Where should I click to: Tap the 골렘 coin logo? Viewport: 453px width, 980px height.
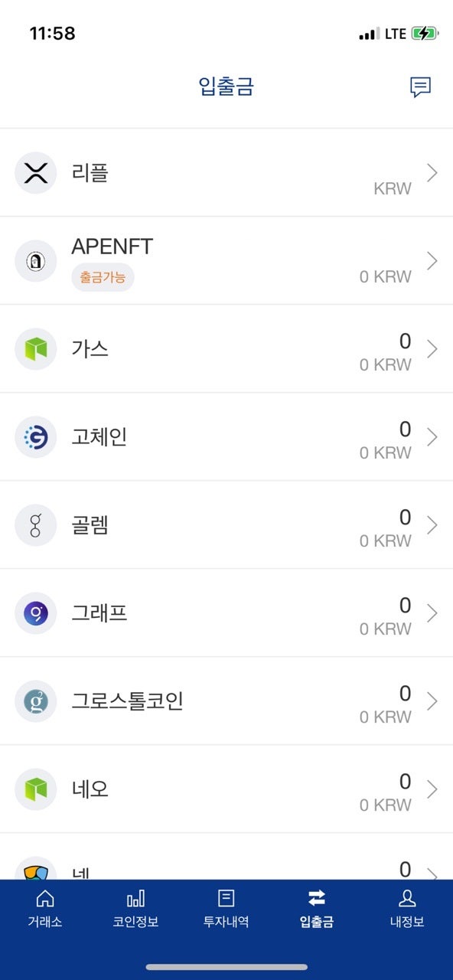pos(36,525)
